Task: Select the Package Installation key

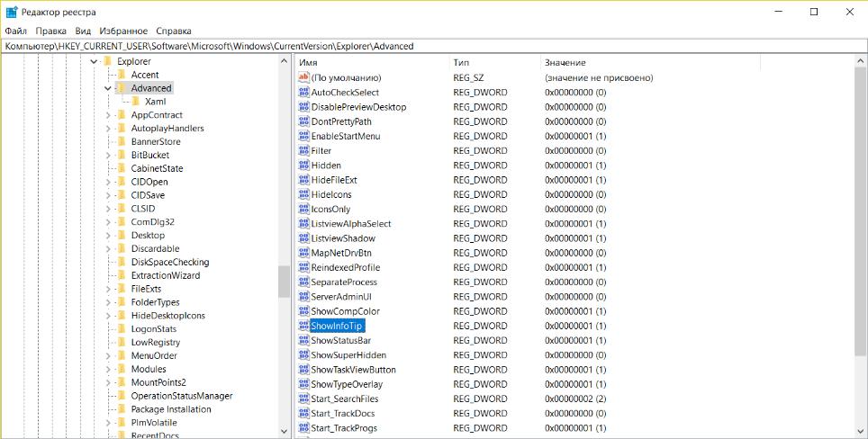Action: coord(171,409)
